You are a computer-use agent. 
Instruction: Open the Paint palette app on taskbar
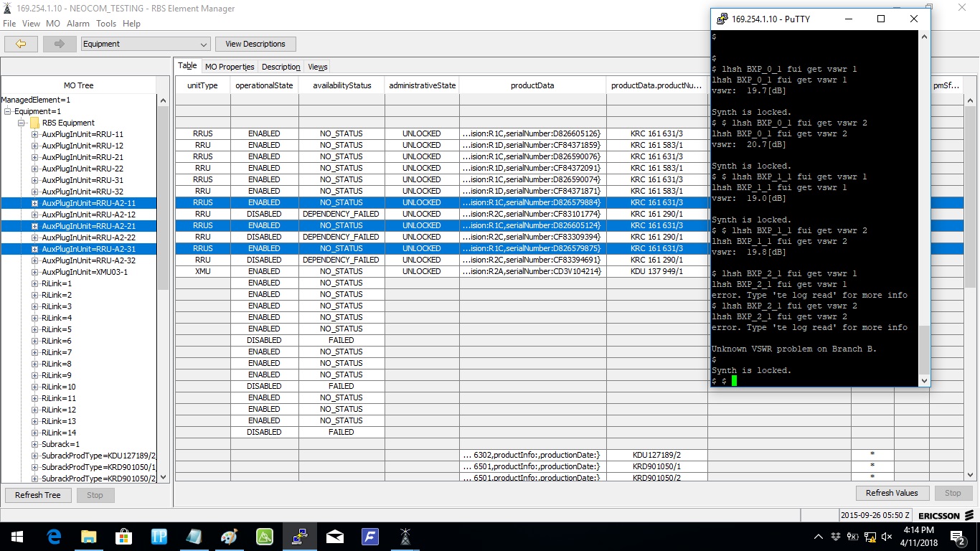pos(229,536)
